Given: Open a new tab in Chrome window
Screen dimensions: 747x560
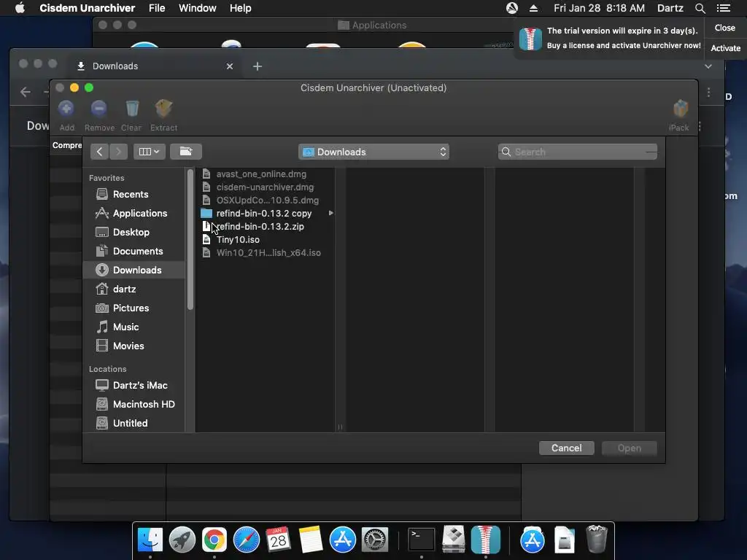Looking at the screenshot, I should (258, 66).
